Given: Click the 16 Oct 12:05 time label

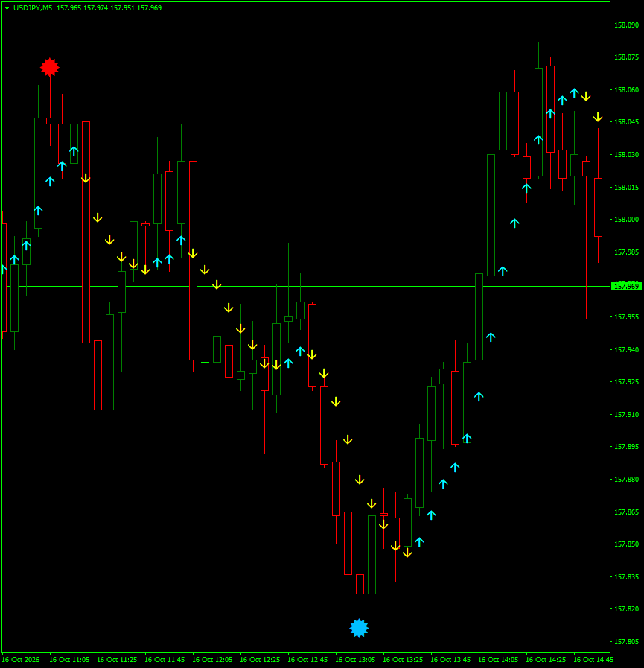Looking at the screenshot, I should pos(212,660).
